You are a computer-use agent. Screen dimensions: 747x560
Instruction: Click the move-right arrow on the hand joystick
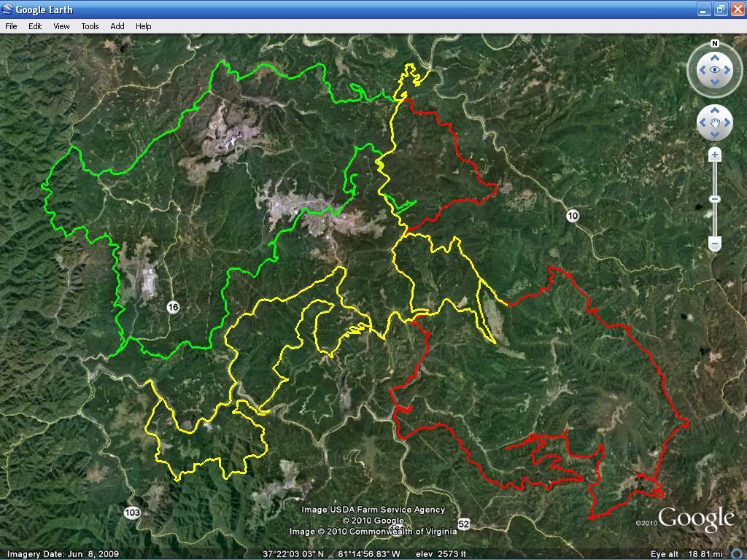727,122
